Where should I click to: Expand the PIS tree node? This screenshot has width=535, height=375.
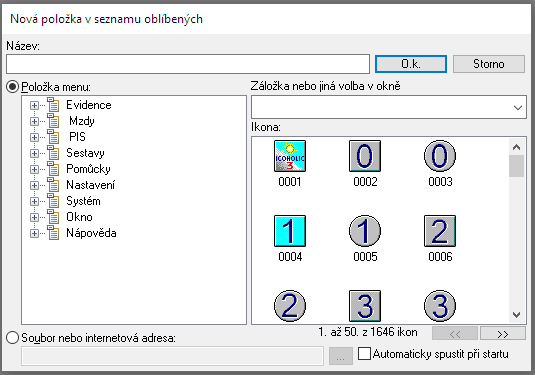[34, 138]
